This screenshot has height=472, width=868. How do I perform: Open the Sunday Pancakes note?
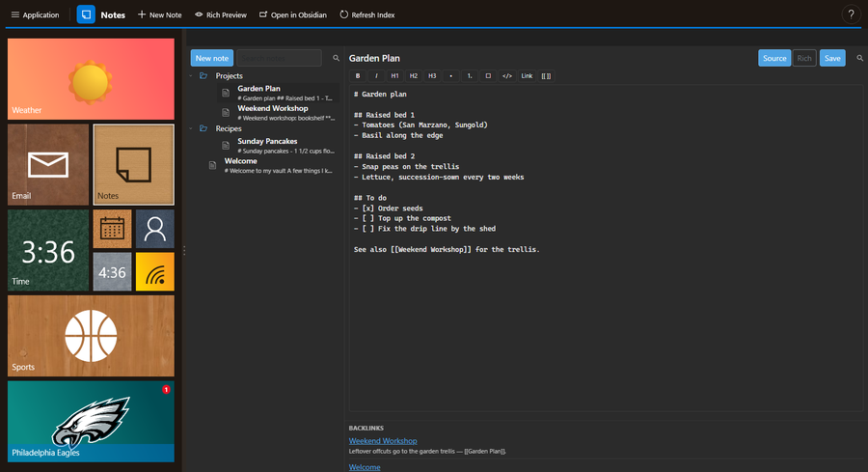point(279,146)
